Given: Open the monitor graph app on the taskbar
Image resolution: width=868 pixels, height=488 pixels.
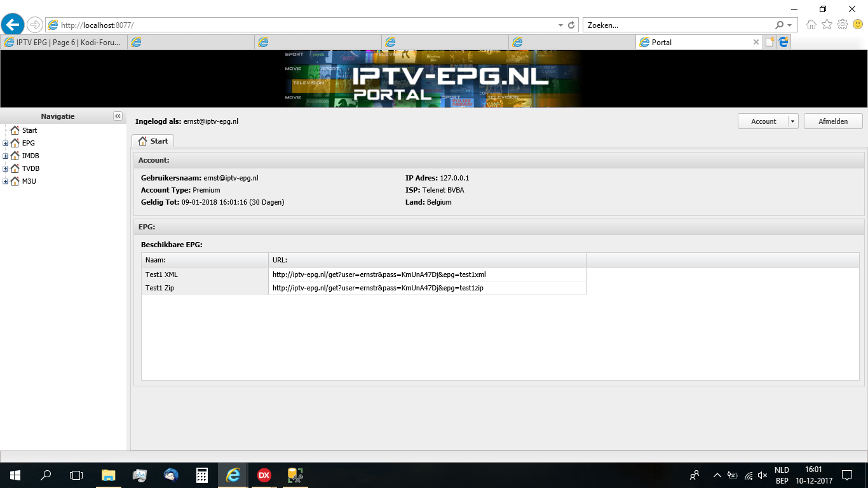Looking at the screenshot, I should pos(140,475).
